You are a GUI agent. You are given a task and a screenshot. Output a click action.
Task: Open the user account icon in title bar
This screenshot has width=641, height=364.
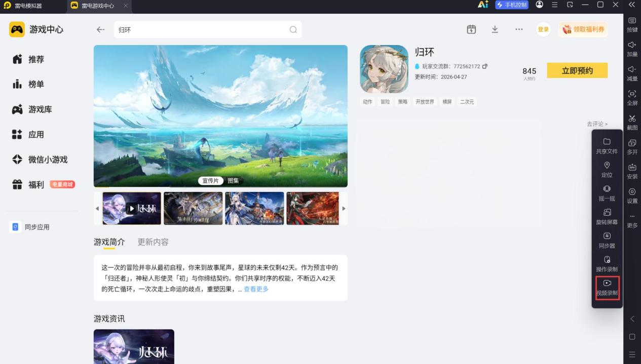(x=539, y=5)
